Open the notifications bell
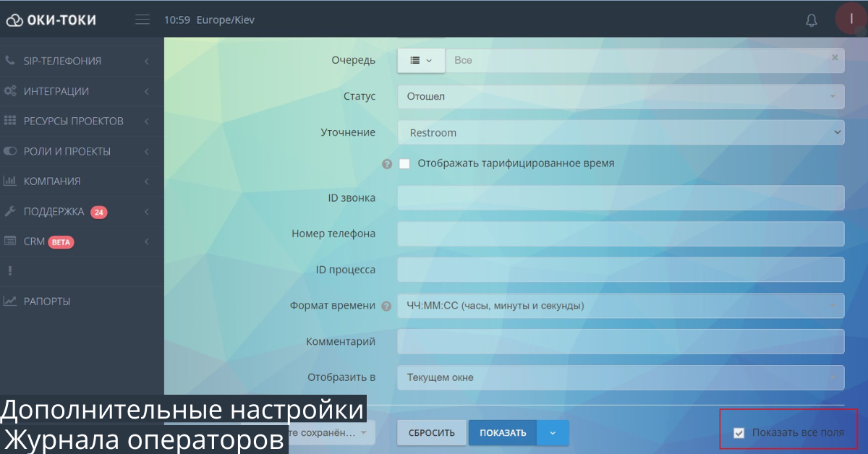Viewport: 868px width, 454px height. coord(812,20)
